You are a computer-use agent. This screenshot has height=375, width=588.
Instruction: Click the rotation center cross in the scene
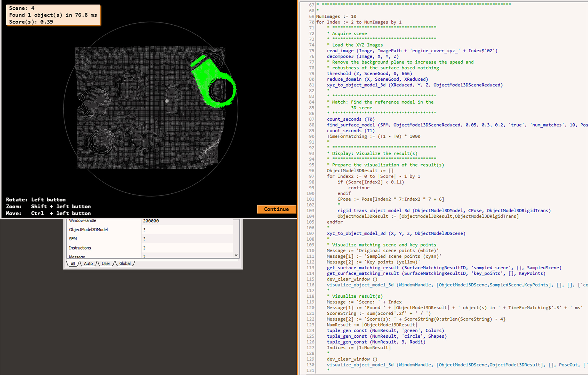pyautogui.click(x=167, y=101)
